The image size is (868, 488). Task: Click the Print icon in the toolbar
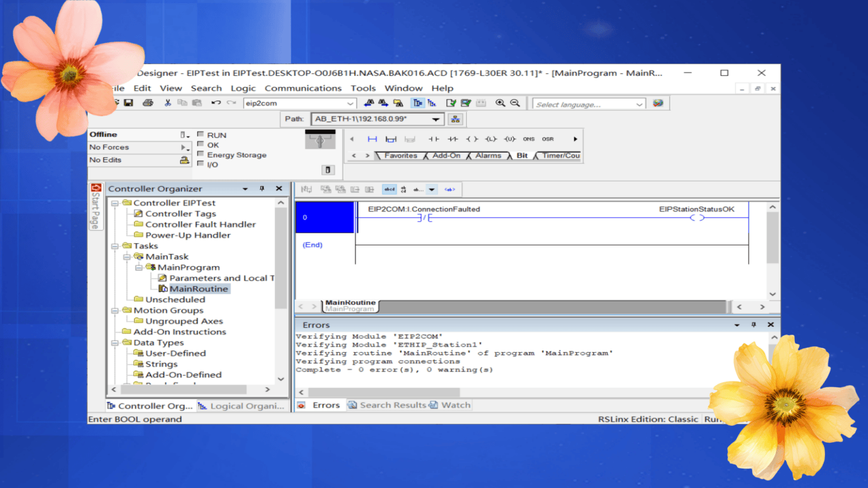[x=148, y=103]
